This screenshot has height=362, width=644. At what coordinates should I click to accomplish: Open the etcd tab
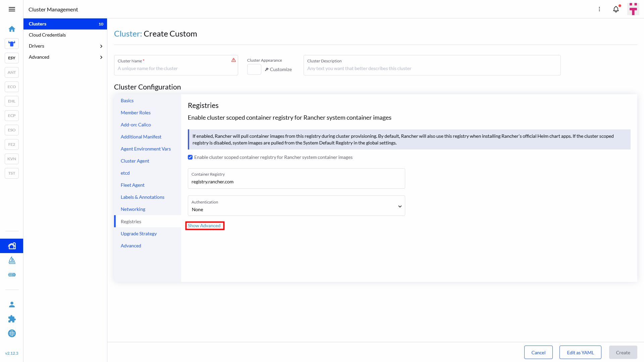click(125, 173)
